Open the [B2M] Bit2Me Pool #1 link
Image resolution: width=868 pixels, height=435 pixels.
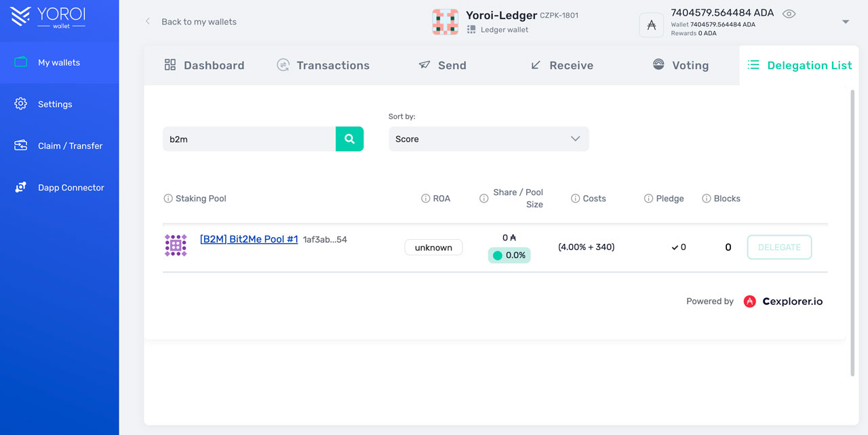point(249,239)
